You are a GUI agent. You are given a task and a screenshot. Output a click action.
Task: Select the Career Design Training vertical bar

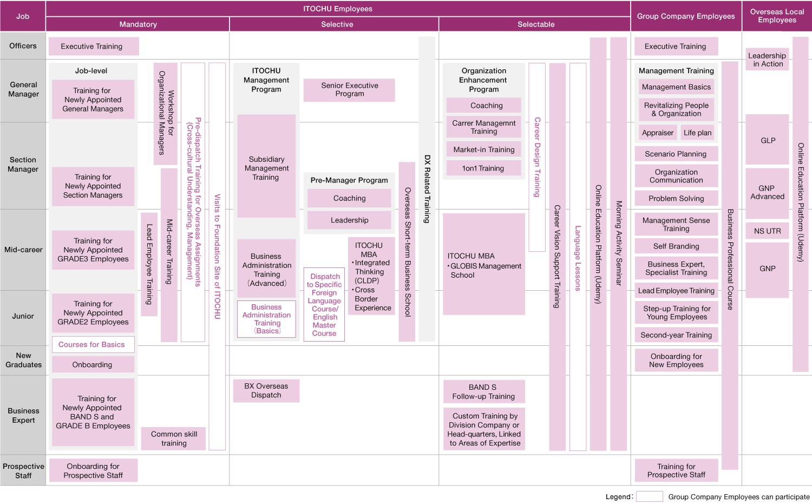[x=537, y=157]
